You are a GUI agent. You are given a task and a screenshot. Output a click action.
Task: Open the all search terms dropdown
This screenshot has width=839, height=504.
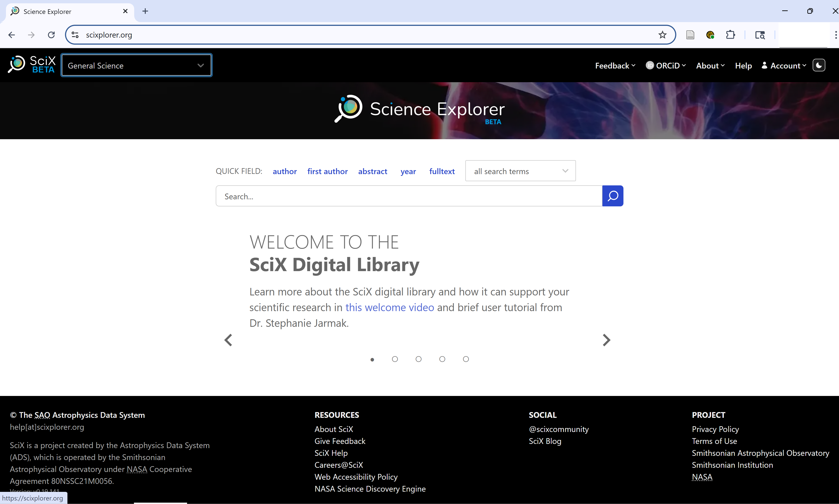pos(520,171)
